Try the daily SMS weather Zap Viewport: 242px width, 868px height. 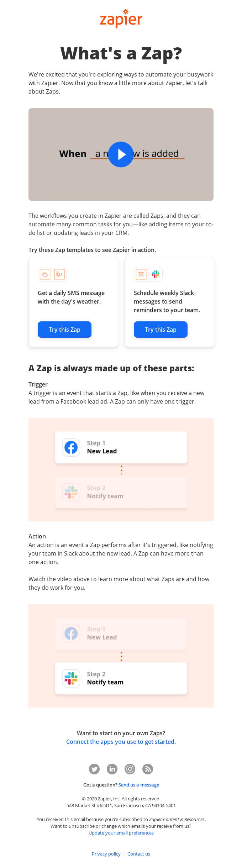click(x=64, y=330)
